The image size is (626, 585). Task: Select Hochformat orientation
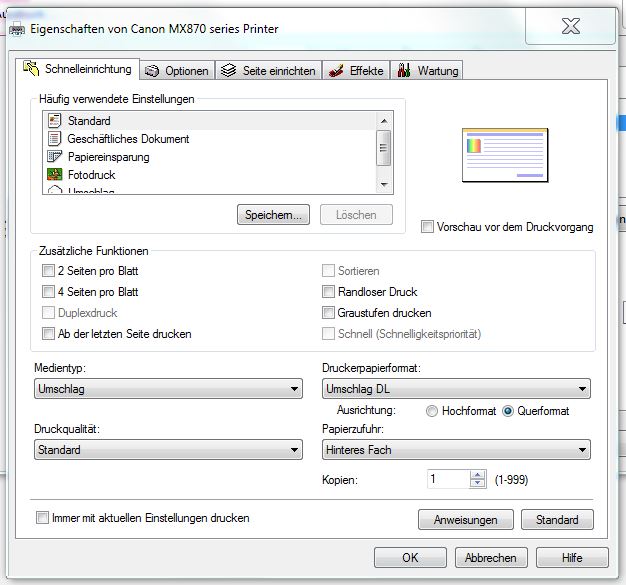[x=432, y=411]
